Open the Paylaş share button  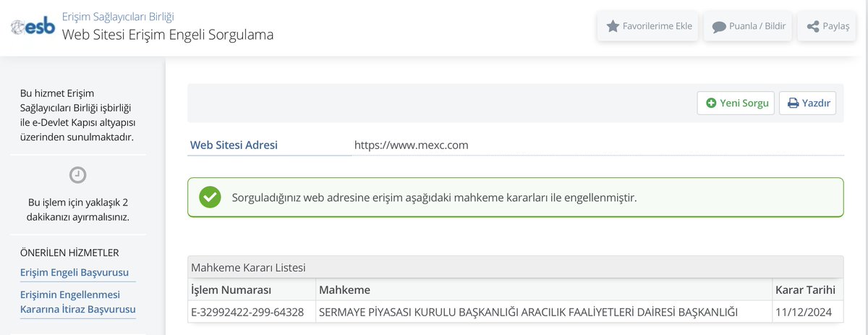tap(827, 26)
